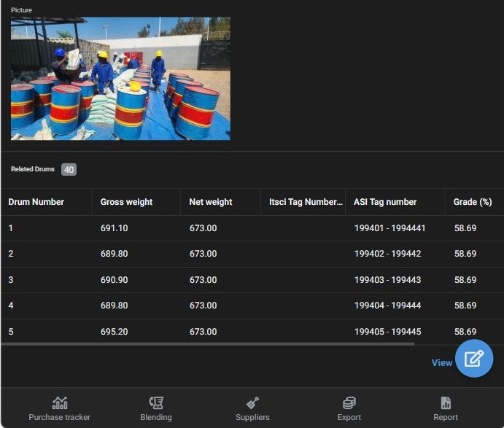The image size is (504, 428).
Task: Select ASI tag 199403 - 199443
Action: coord(387,280)
